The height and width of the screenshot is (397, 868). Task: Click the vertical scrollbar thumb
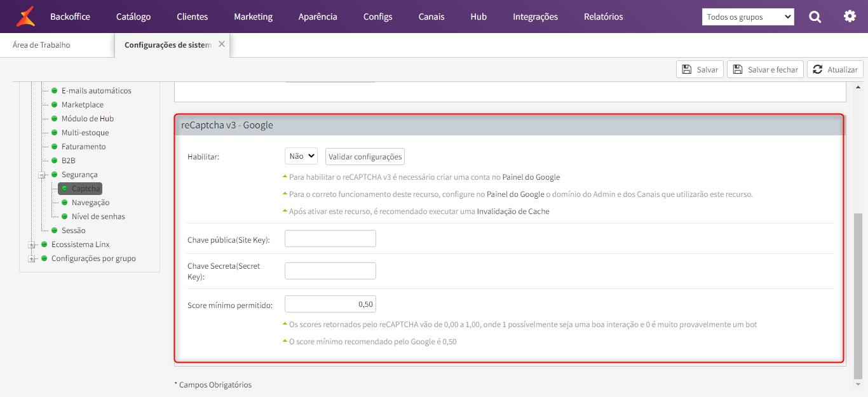858,295
